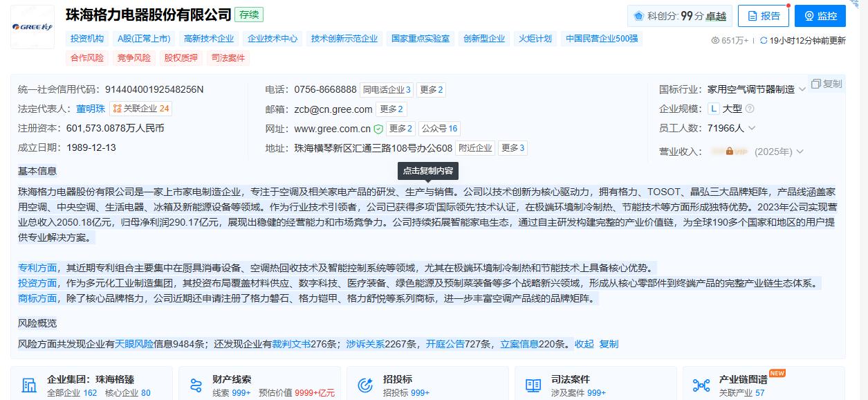Viewport: 868px width, 400px height.
Task: Click the green verified shield icon by website
Action: [x=378, y=129]
